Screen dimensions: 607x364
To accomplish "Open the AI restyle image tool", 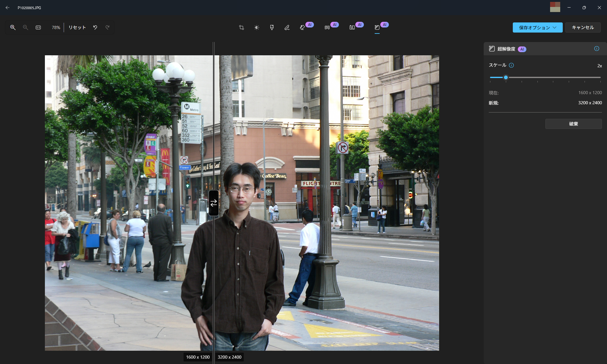I will point(352,27).
